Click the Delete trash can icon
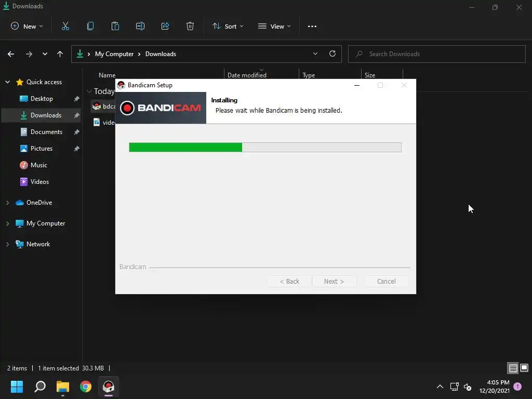 tap(190, 26)
